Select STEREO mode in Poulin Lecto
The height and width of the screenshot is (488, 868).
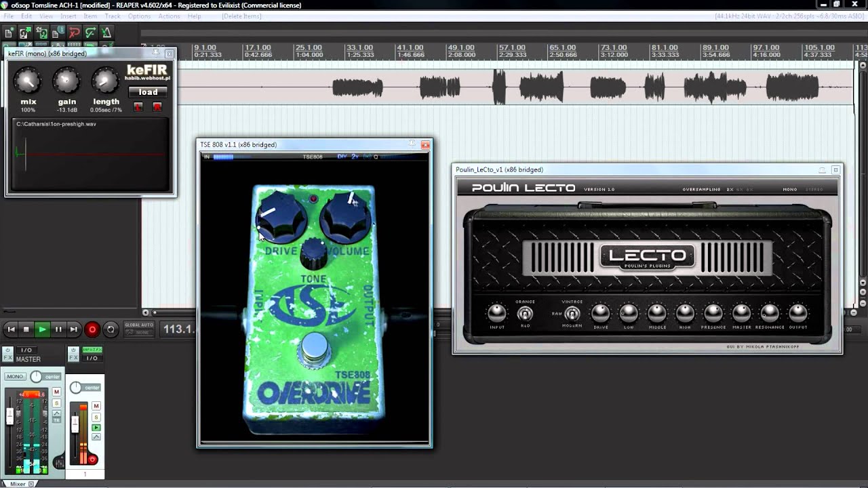click(x=814, y=189)
